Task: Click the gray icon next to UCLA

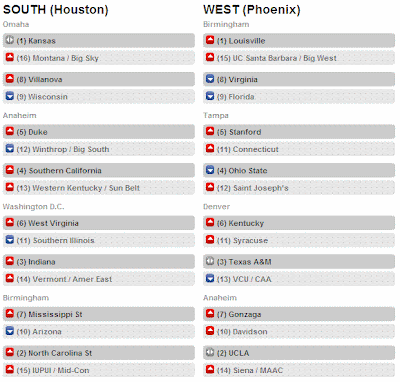Action: point(210,352)
